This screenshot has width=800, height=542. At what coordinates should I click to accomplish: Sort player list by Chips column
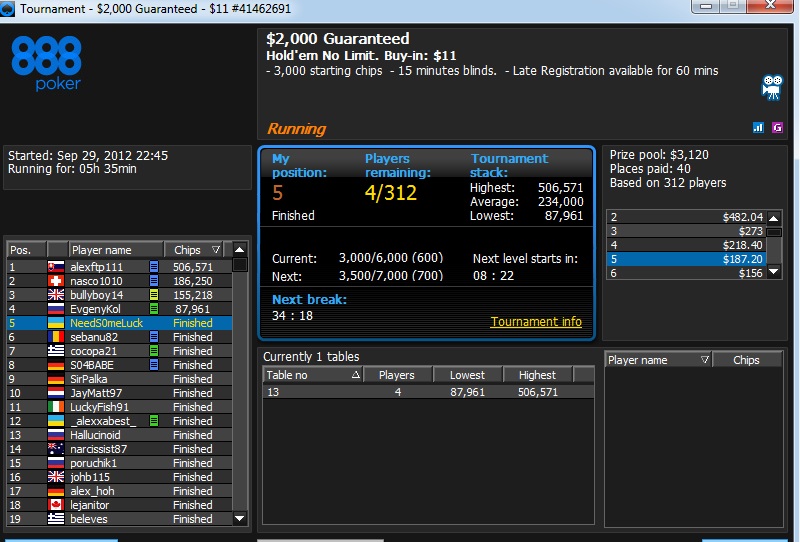(197, 250)
